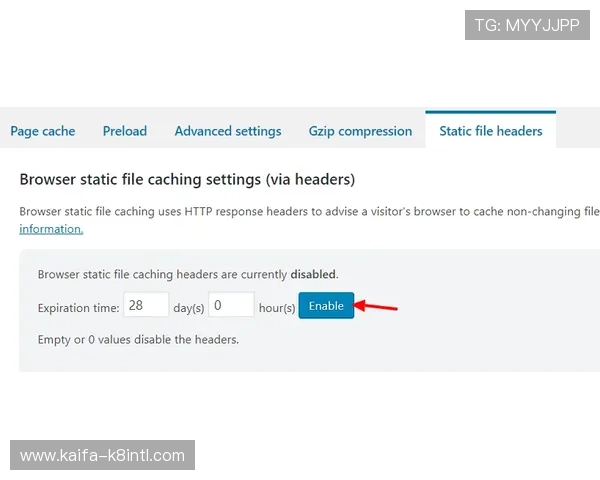This screenshot has height=480, width=600.
Task: Click the Expiration time label
Action: coord(78,308)
